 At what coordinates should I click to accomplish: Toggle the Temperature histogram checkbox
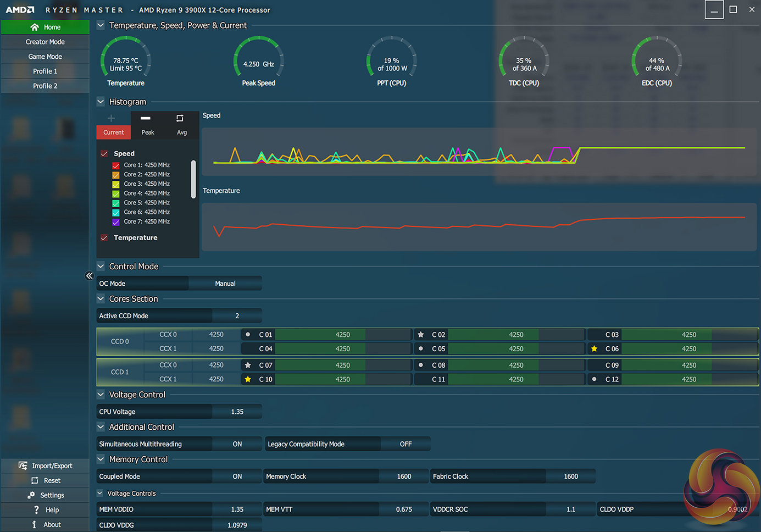[104, 238]
